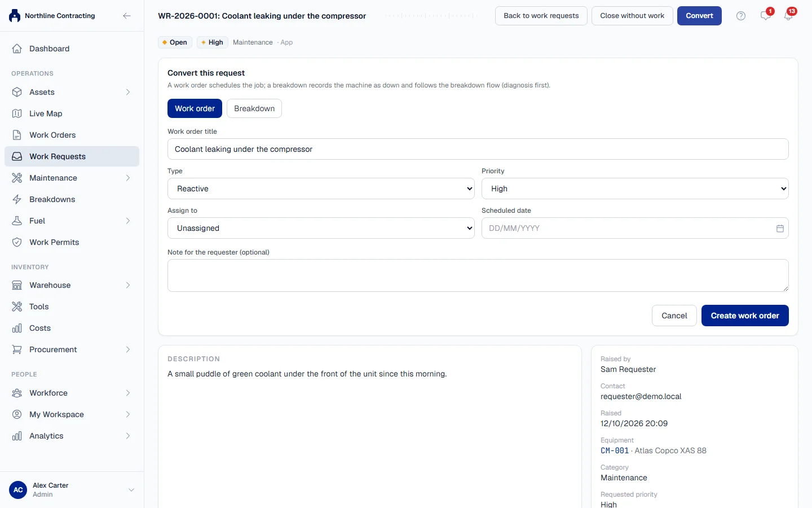This screenshot has width=812, height=508.
Task: Open Work Requests in sidebar
Action: [x=72, y=156]
